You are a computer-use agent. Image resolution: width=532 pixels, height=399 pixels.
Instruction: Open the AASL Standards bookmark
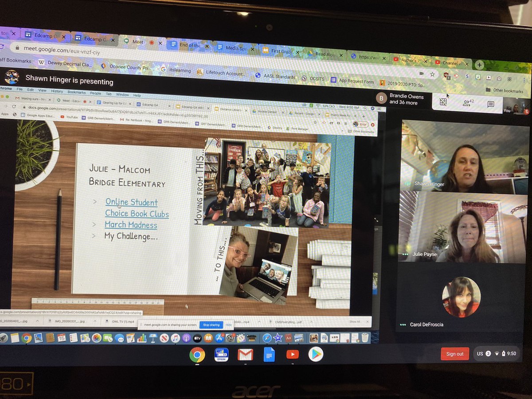click(x=275, y=76)
